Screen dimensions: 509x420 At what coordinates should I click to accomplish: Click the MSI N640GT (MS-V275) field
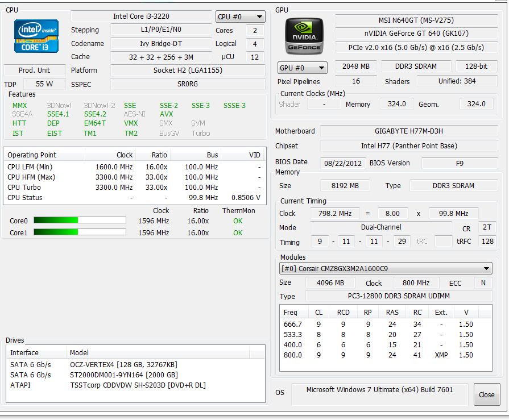point(416,20)
